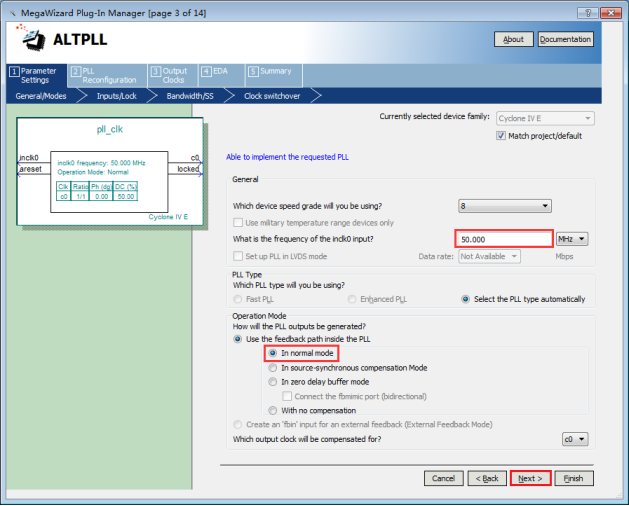Screen dimensions: 629x506
Task: Click the areset port label in diagram
Action: coord(30,169)
